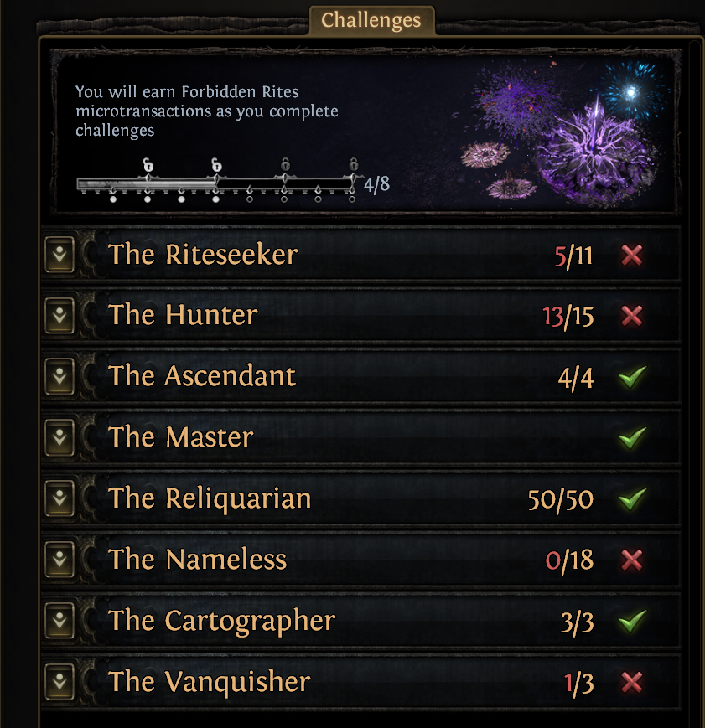Select the Challenges tab
The image size is (705, 728).
coord(371,20)
